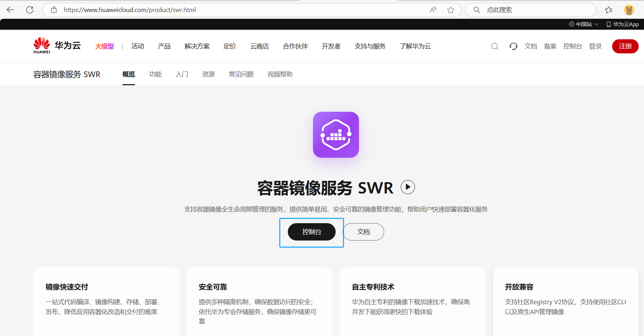Select the 概览 tab

tap(129, 74)
